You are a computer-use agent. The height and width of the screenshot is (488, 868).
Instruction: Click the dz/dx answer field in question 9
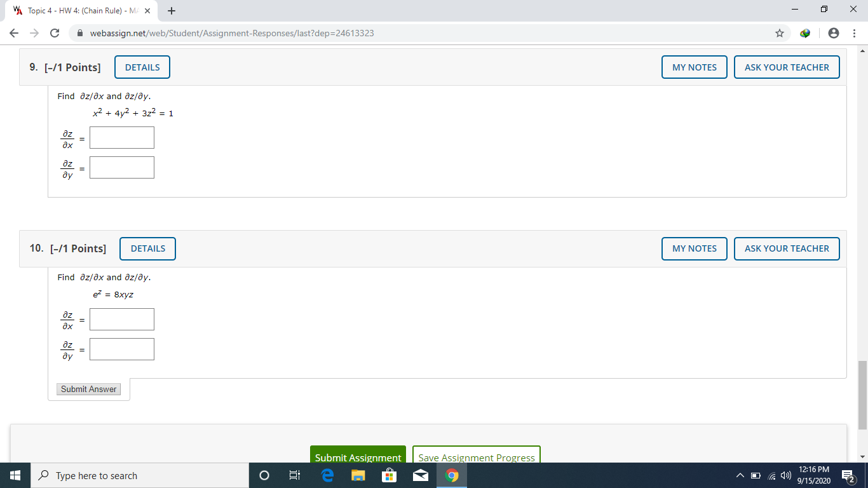[x=121, y=137]
